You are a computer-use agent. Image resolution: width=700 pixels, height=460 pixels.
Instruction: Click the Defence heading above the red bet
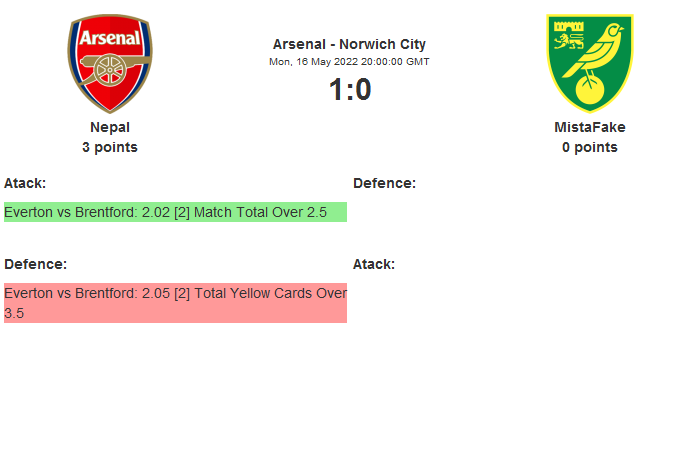point(35,264)
